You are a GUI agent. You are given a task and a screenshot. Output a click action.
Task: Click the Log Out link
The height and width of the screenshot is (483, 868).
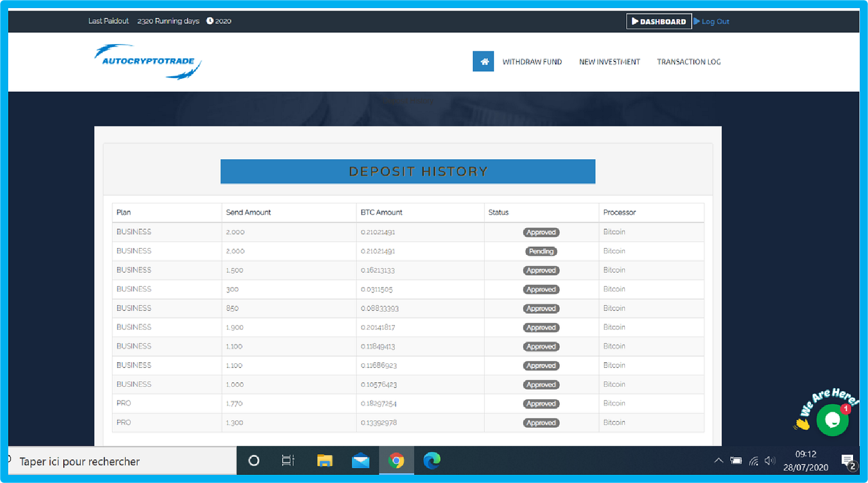click(x=712, y=21)
